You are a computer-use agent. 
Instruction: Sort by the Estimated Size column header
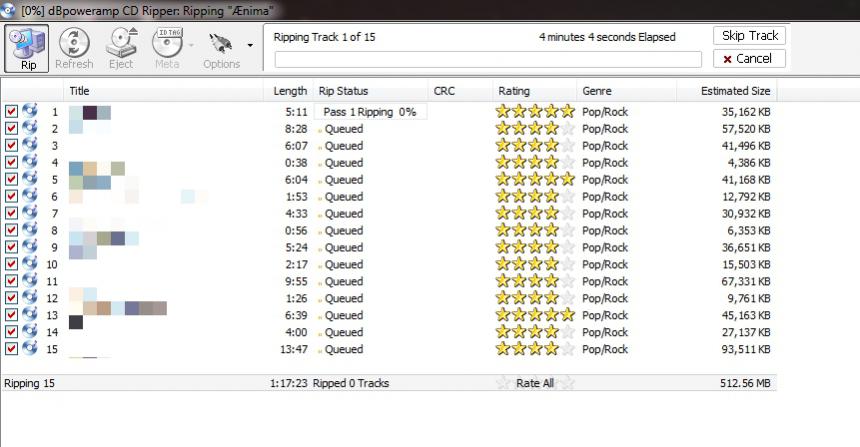[x=738, y=91]
